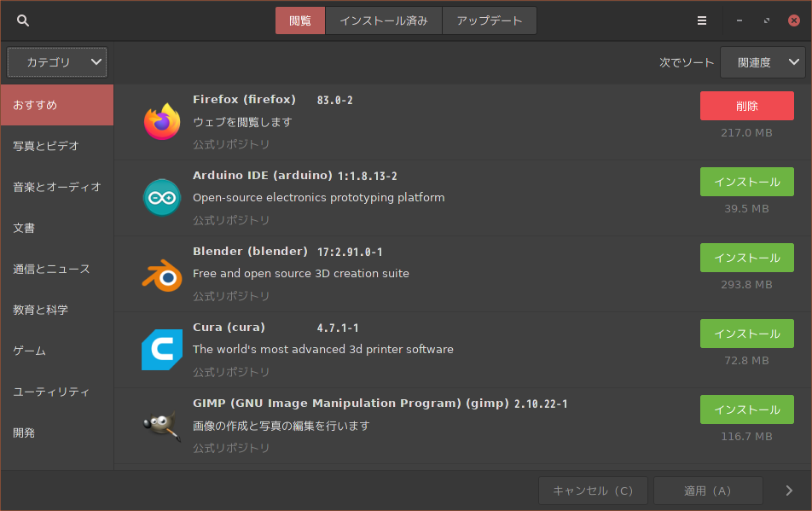The image size is (812, 511).
Task: Install Cura with インストール button
Action: tap(747, 334)
